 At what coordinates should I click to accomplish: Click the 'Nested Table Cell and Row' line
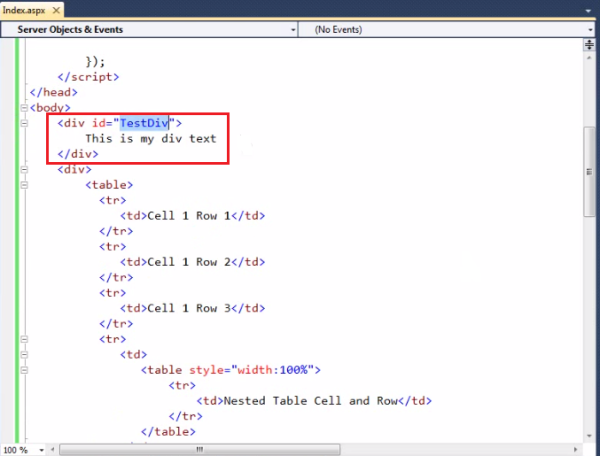314,401
